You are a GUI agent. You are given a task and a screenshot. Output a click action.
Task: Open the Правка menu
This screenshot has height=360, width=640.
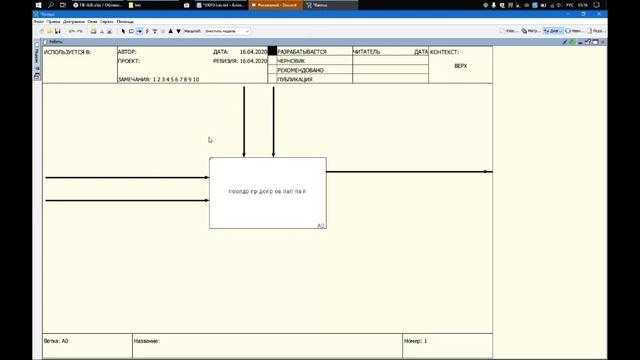coord(53,21)
